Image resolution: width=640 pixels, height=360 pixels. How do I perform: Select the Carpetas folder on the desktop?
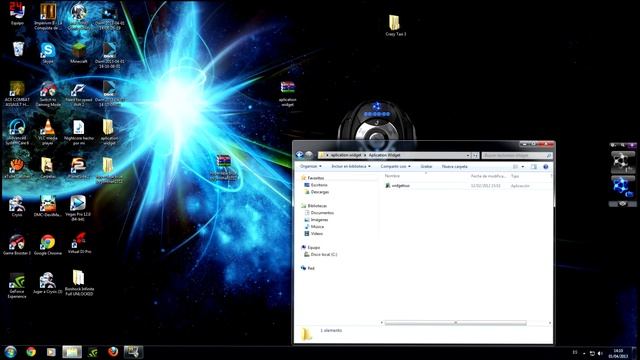click(47, 168)
